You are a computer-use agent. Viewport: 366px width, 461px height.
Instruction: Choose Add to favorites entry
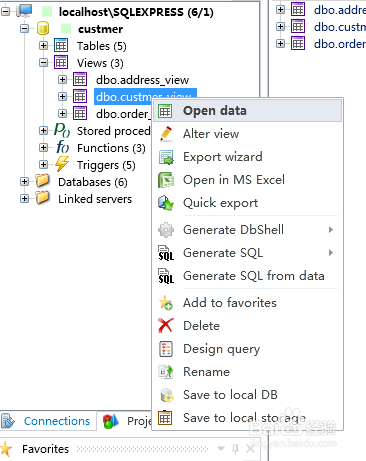pos(248,303)
